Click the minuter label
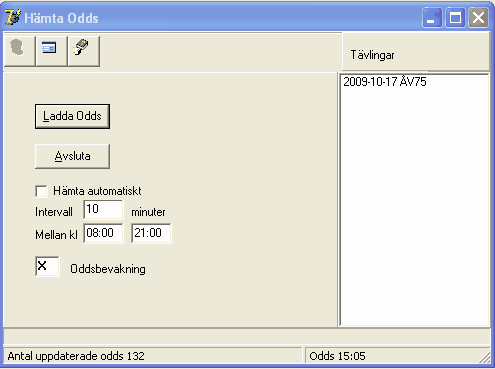The image size is (495, 369). tap(148, 212)
